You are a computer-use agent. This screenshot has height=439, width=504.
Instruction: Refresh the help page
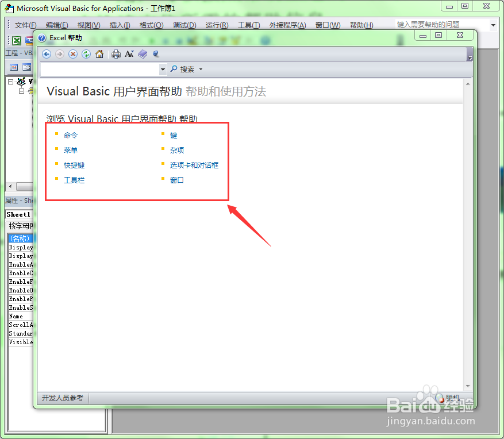(x=86, y=54)
